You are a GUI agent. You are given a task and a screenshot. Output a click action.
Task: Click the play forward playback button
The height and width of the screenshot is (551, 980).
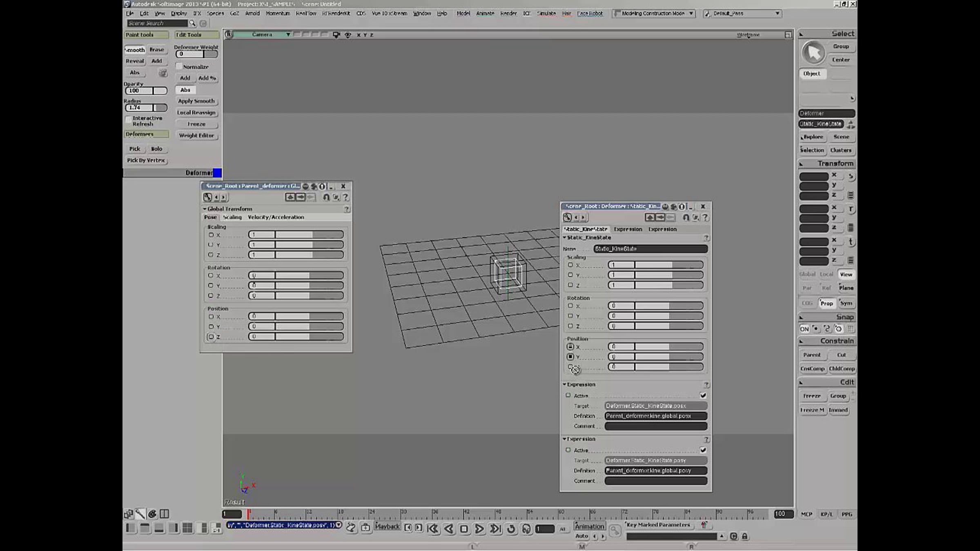479,529
